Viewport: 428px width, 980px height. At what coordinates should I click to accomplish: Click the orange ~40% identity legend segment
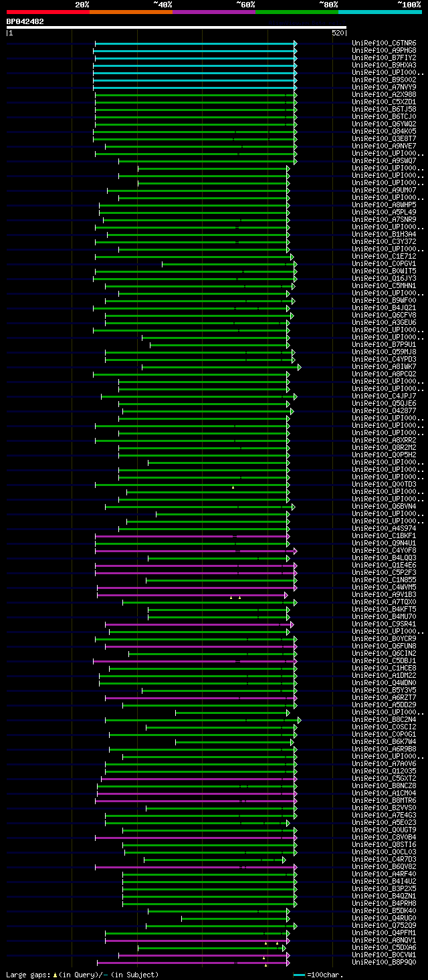tap(130, 11)
